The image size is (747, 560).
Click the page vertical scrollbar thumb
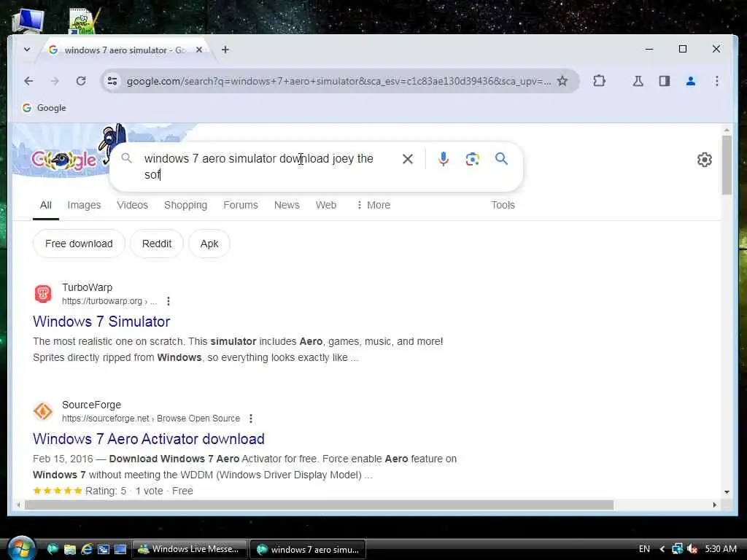727,165
